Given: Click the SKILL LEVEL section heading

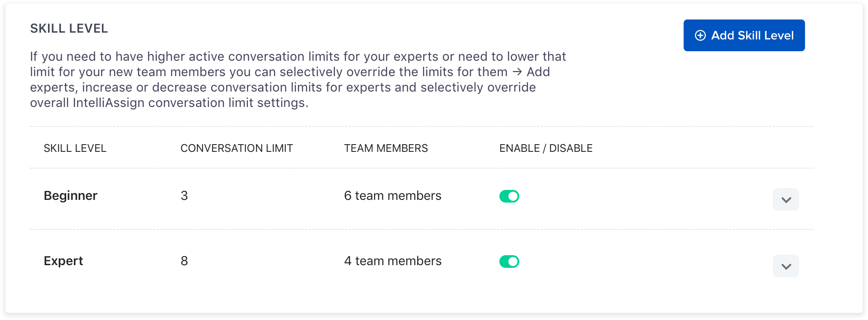Looking at the screenshot, I should 69,29.
